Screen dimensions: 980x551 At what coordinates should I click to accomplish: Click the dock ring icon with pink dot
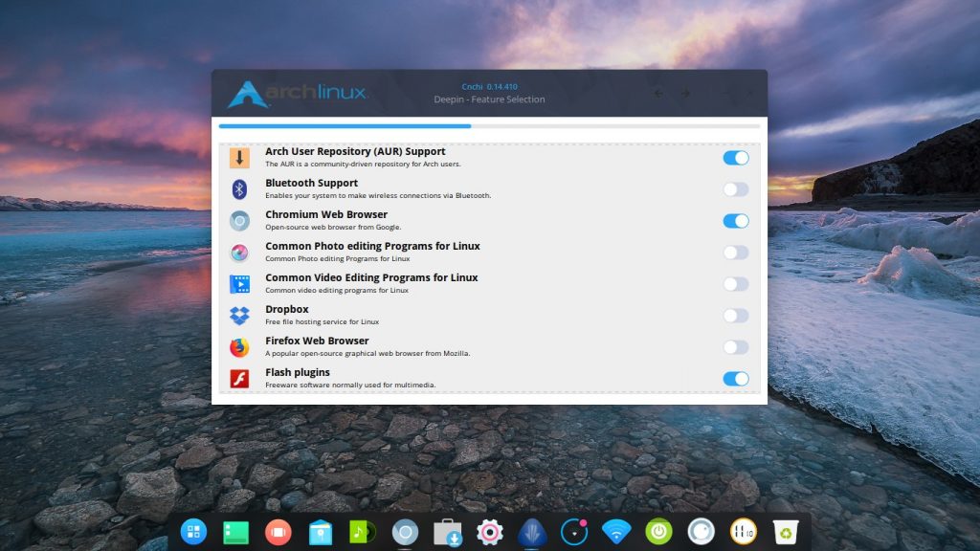tap(574, 532)
